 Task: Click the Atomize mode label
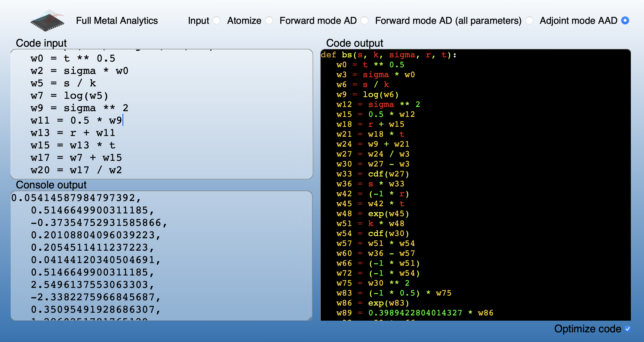pyautogui.click(x=244, y=21)
